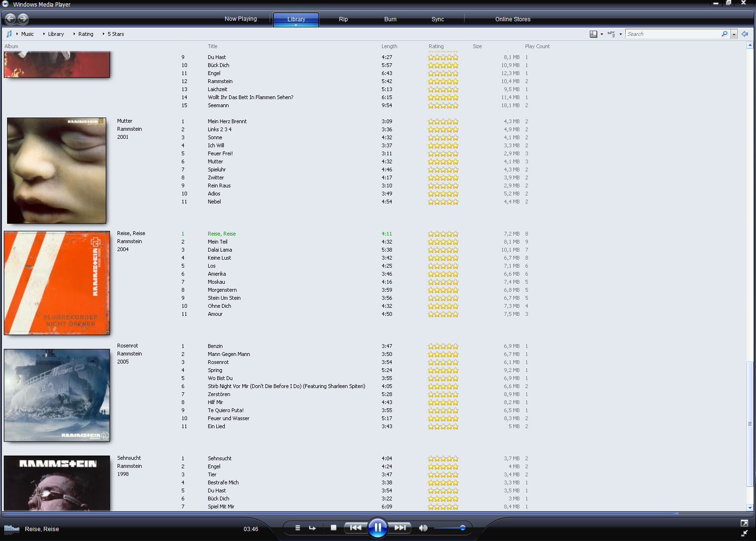Adjust the volume slider
Viewport: 756px width, 541px height.
click(450, 528)
